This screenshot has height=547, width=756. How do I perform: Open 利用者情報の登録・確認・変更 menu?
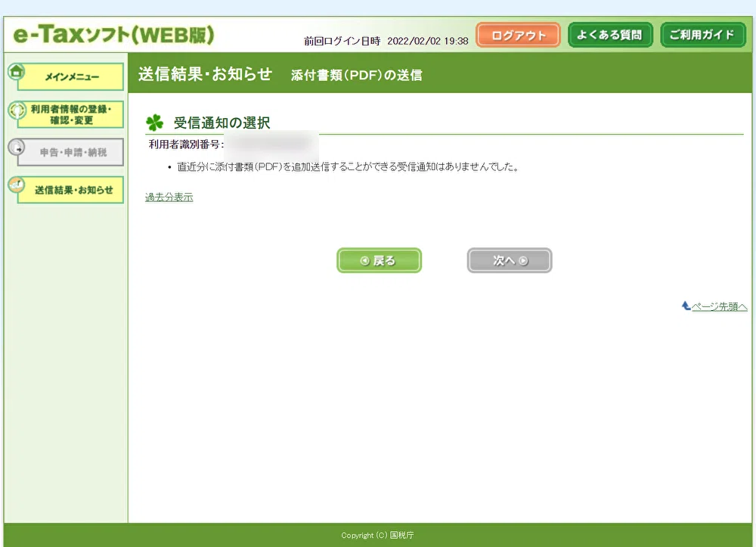point(70,115)
